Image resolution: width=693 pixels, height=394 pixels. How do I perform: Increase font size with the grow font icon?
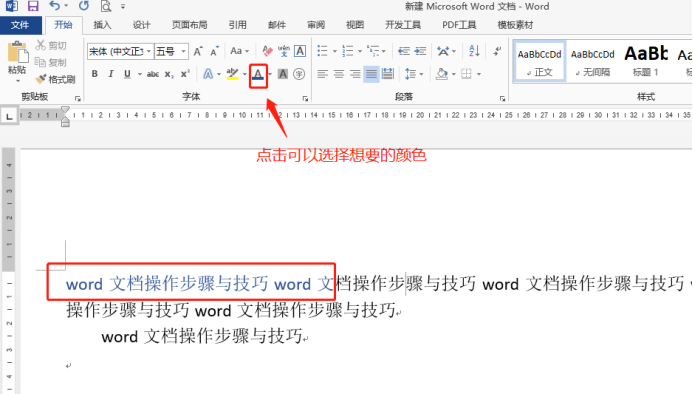pyautogui.click(x=198, y=51)
